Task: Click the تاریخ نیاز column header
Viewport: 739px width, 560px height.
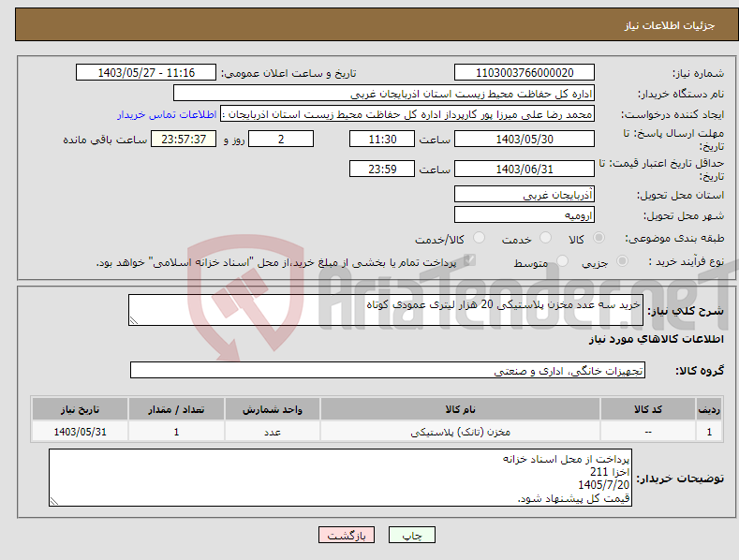Action: point(81,409)
